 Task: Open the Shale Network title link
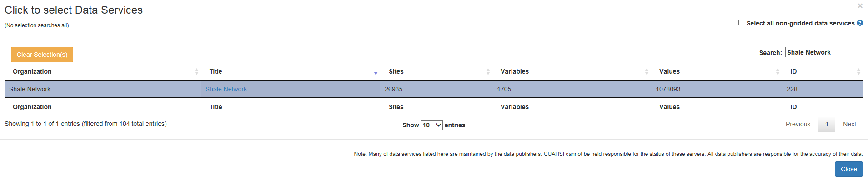[x=226, y=89]
